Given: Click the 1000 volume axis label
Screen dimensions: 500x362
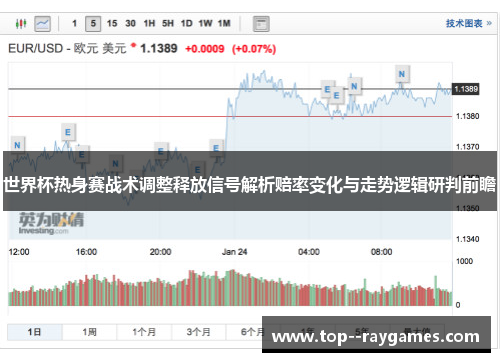Looking at the screenshot, I should (464, 261).
